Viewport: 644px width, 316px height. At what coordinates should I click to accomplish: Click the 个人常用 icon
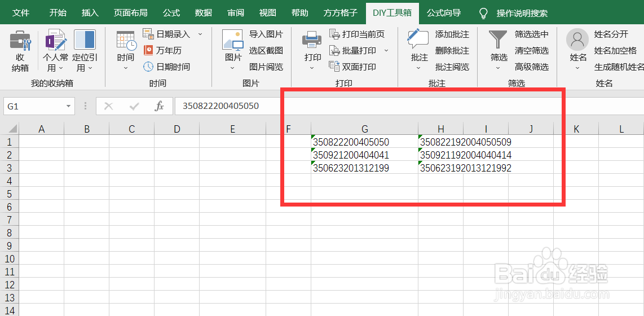(x=55, y=40)
